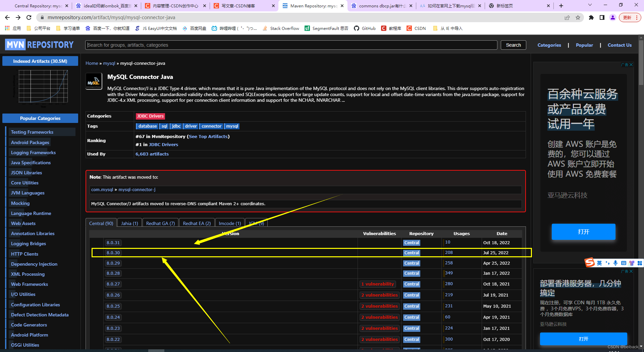Open the 6,603 artifacts link
This screenshot has height=352, width=644.
[152, 154]
